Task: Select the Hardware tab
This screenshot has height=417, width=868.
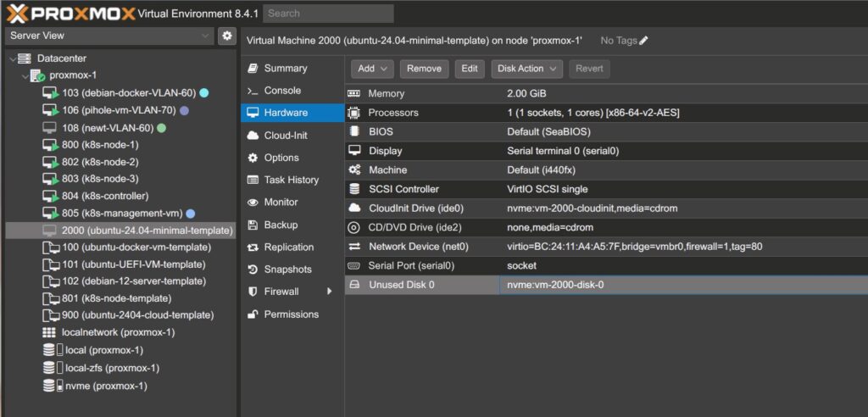Action: tap(292, 113)
